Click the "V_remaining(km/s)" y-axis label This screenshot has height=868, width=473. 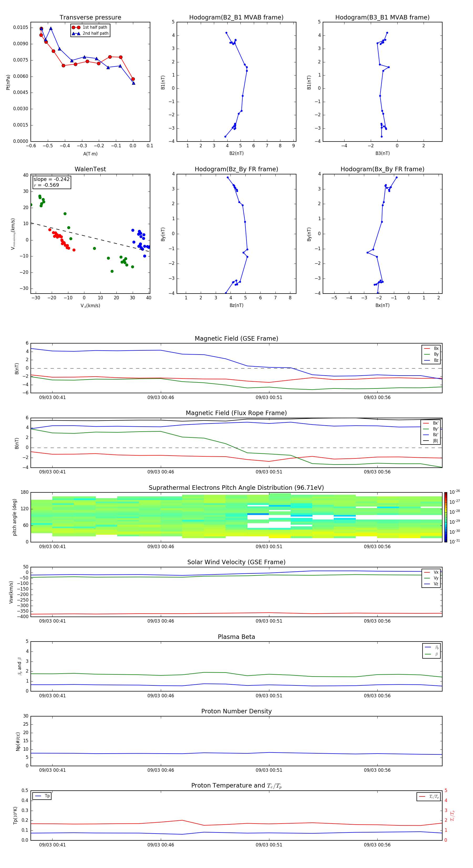pos(13,234)
